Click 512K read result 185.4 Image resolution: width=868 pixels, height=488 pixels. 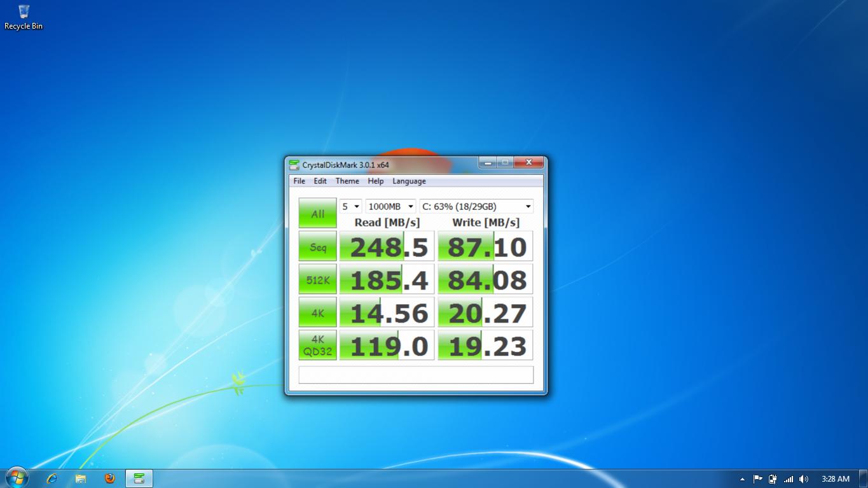click(387, 280)
